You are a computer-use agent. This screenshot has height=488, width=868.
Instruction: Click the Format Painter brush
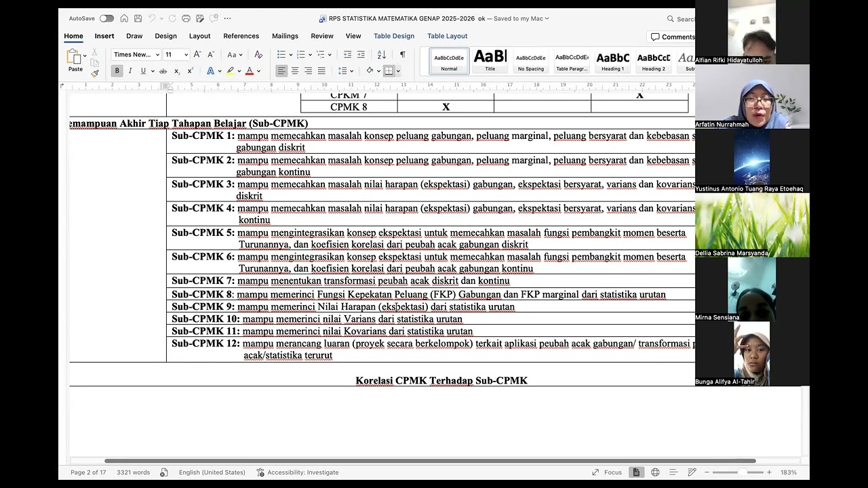(95, 73)
